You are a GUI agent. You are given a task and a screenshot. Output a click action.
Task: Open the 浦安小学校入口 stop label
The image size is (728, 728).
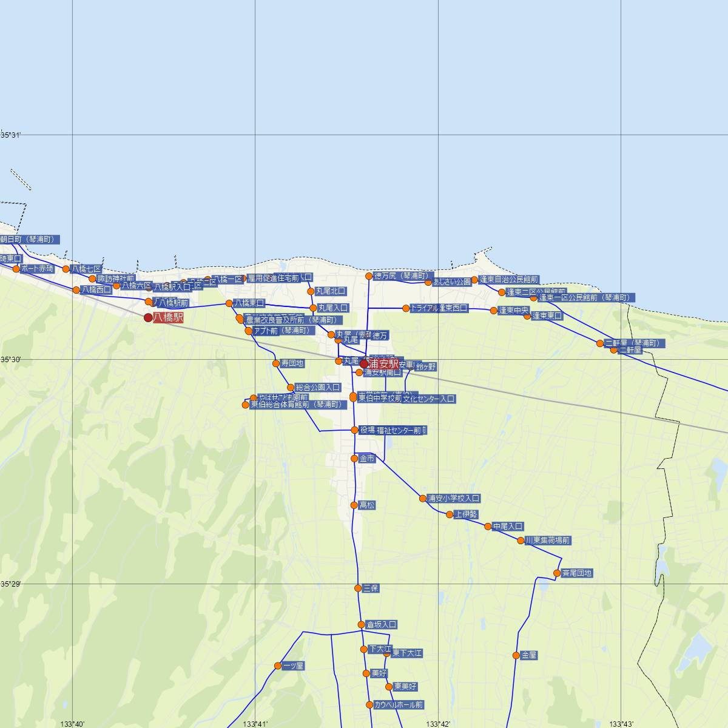coord(454,499)
